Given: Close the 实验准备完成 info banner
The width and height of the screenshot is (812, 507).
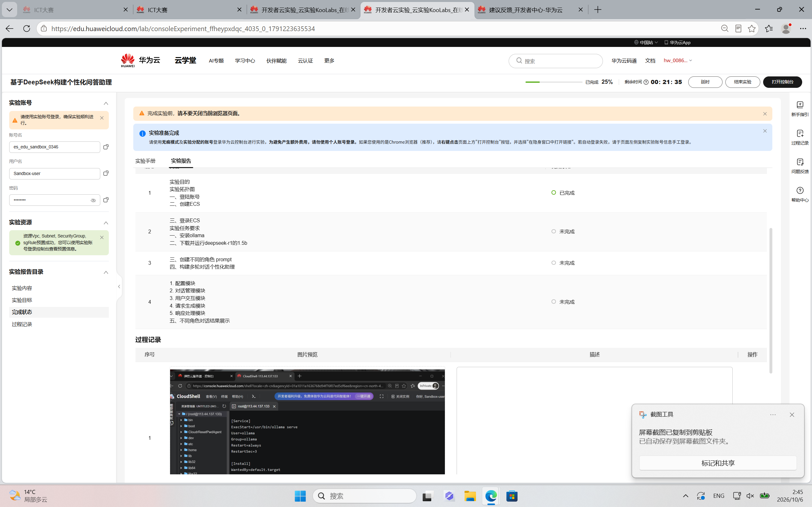Looking at the screenshot, I should (x=765, y=131).
